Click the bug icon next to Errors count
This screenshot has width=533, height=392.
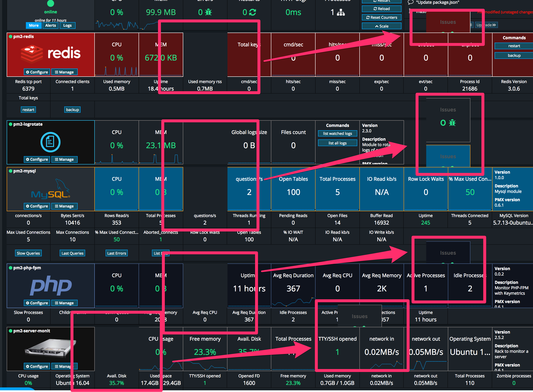(208, 12)
